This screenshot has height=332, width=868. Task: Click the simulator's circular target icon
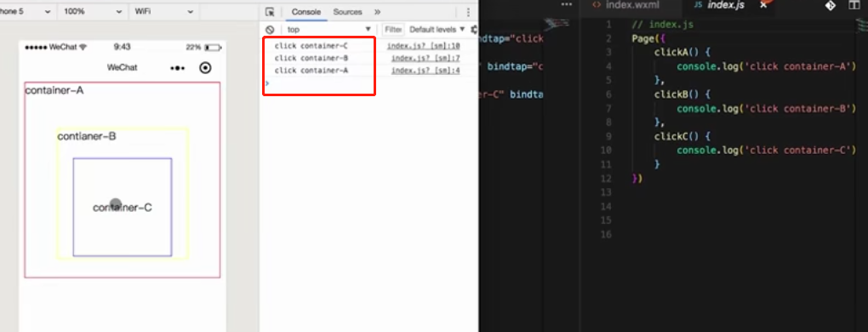click(x=205, y=68)
